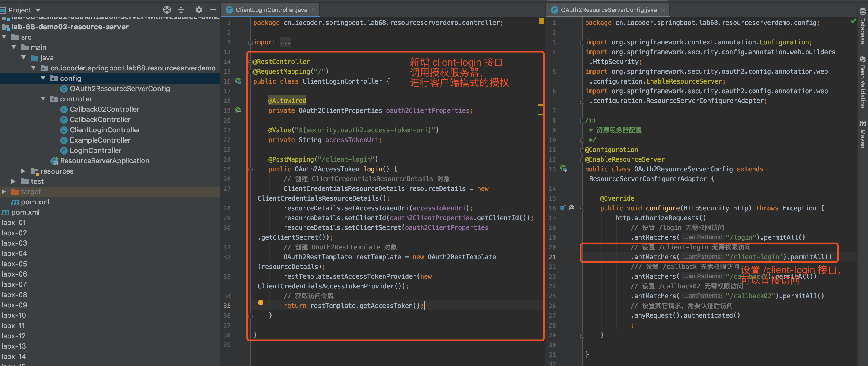Click the override gutter marker on configure method
Screen dimensions: 868x366
563,208
